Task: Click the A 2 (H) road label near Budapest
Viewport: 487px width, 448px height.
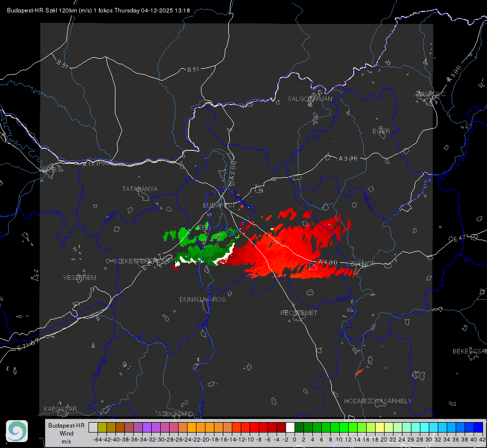Action: coord(233,172)
